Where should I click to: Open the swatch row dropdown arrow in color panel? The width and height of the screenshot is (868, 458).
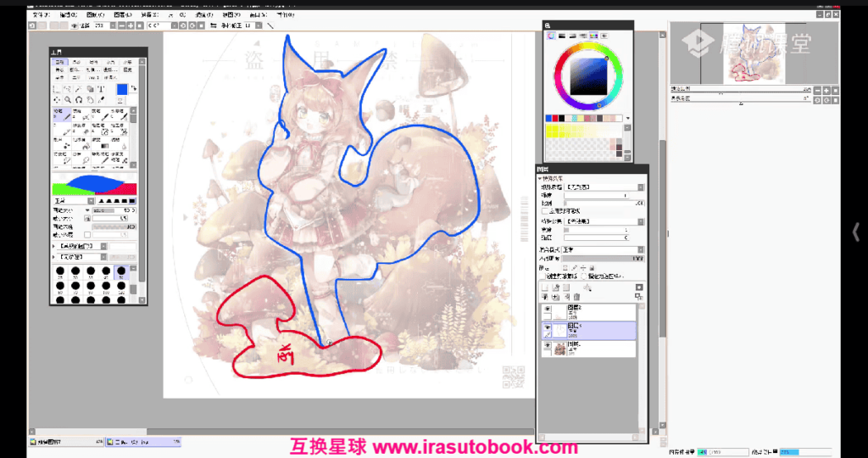point(628,118)
